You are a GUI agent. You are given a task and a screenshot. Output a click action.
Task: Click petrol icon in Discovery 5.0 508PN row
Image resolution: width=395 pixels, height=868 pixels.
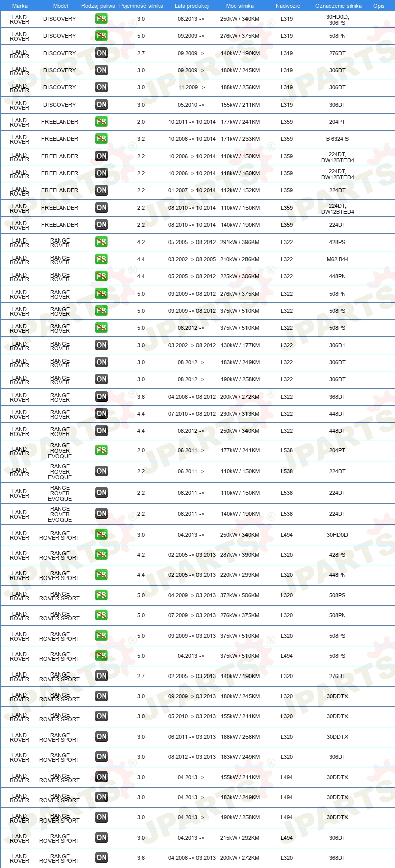[x=102, y=36]
